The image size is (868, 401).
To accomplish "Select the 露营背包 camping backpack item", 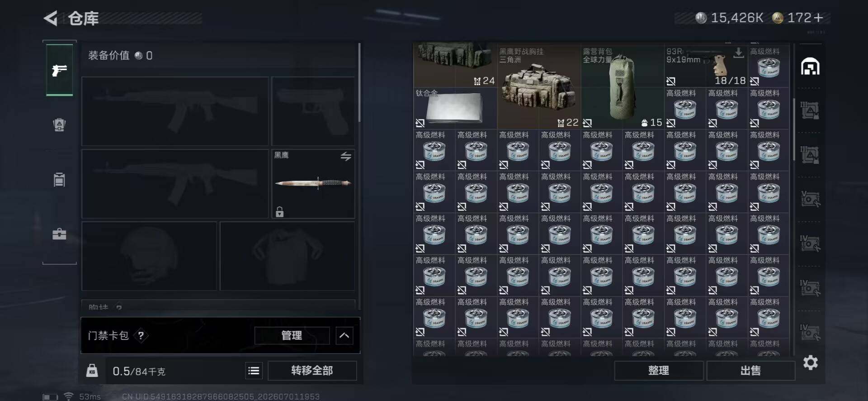I will [623, 87].
